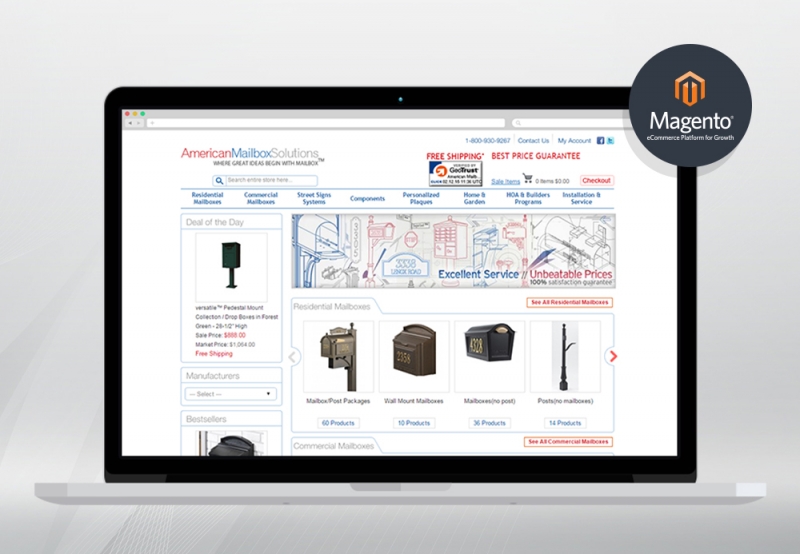Click the Twitter icon in header
This screenshot has height=554, width=800.
click(x=610, y=141)
